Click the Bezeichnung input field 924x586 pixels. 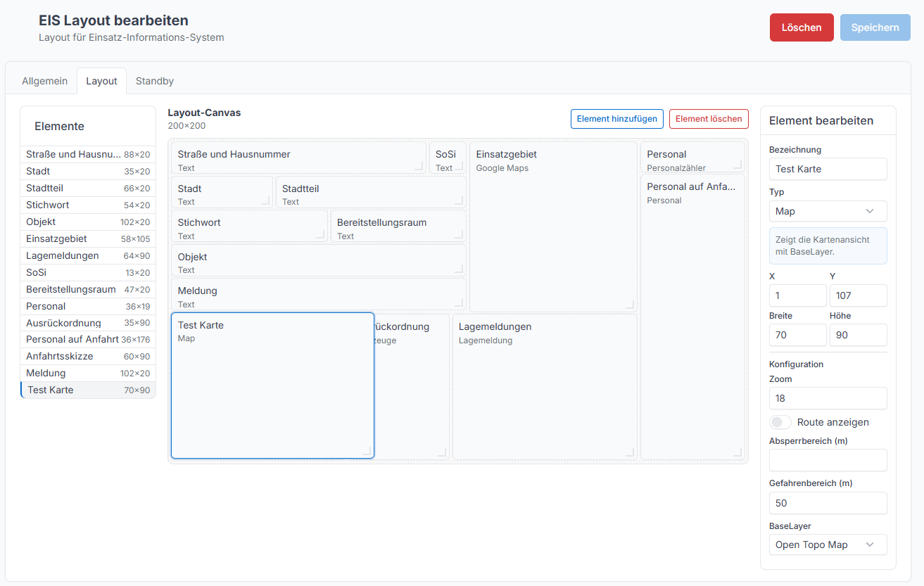tap(828, 169)
